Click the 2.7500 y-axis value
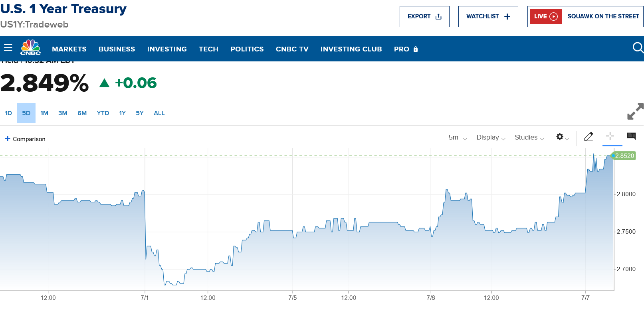Viewport: 644px width, 311px height. pyautogui.click(x=626, y=232)
